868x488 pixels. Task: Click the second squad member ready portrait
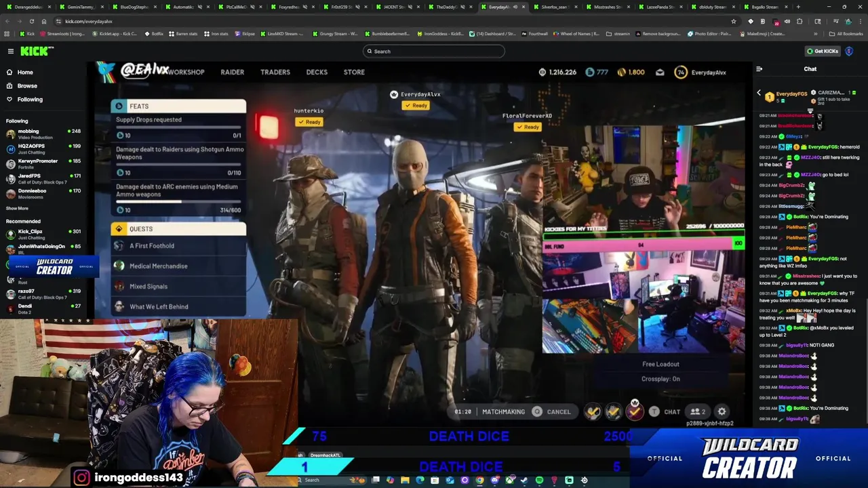point(614,411)
